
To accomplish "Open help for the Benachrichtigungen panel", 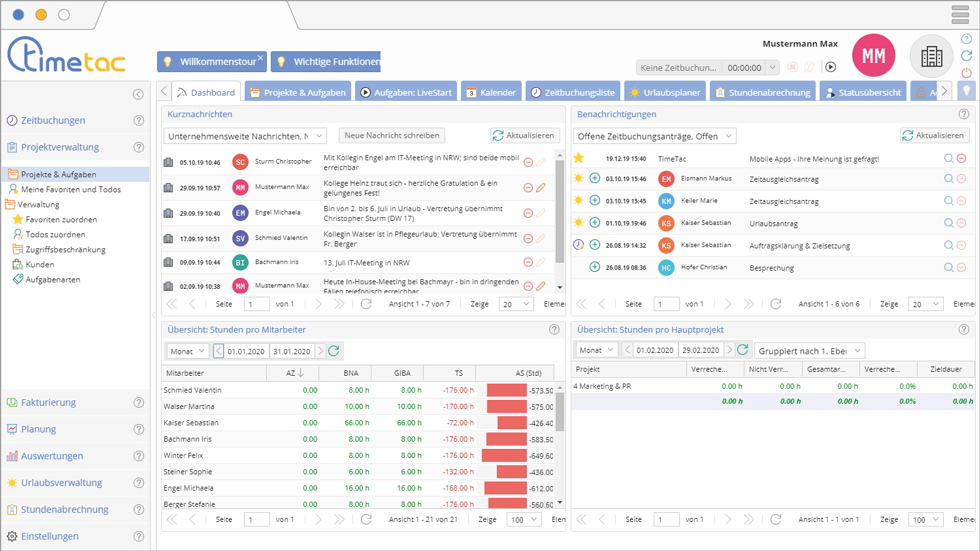I will click(962, 115).
